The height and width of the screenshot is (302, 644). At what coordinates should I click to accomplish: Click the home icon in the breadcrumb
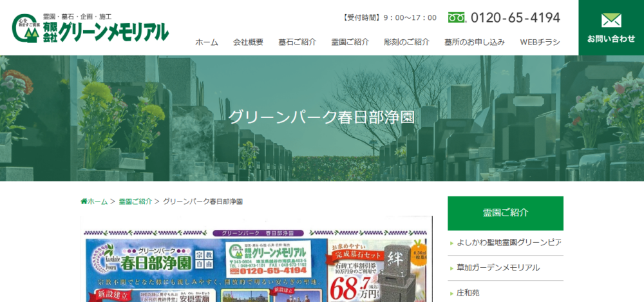(84, 202)
